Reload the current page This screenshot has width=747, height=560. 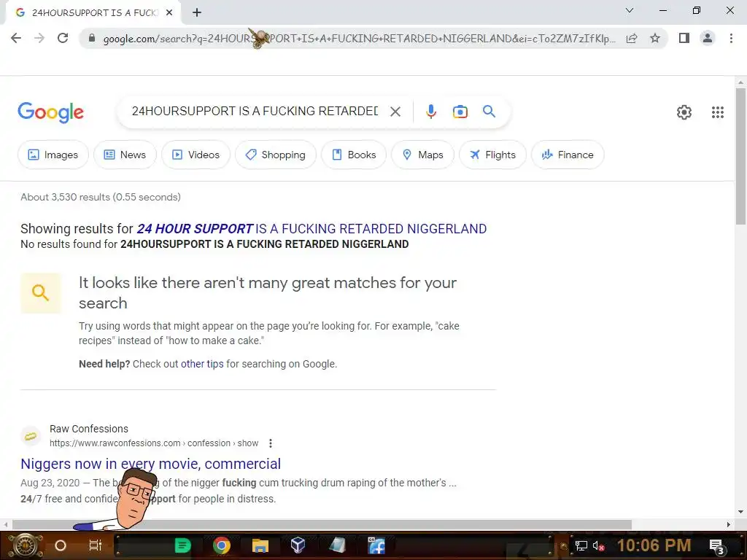(63, 38)
